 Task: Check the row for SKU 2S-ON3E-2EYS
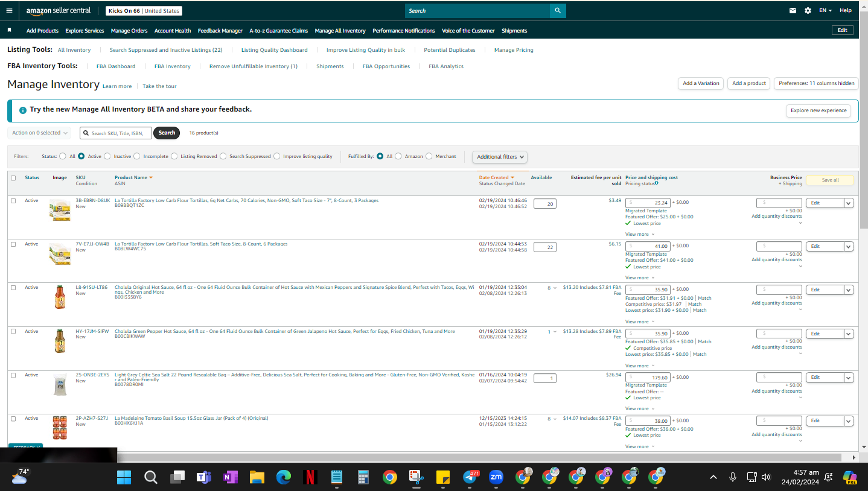(x=13, y=375)
